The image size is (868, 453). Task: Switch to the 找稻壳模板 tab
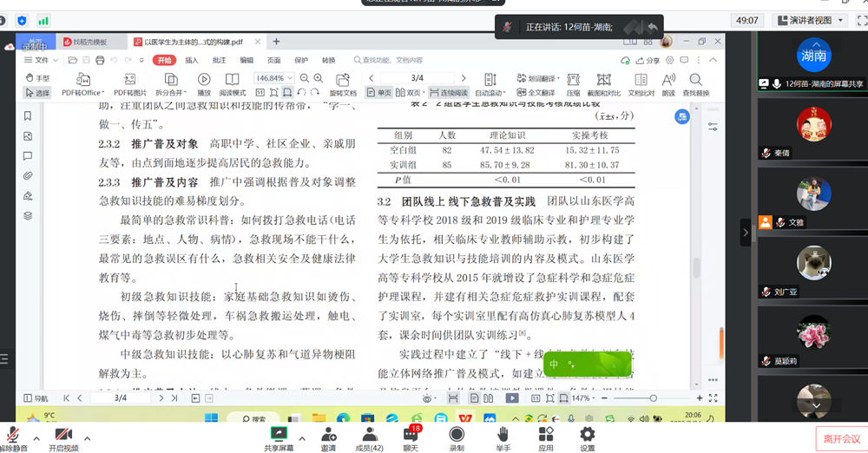90,42
